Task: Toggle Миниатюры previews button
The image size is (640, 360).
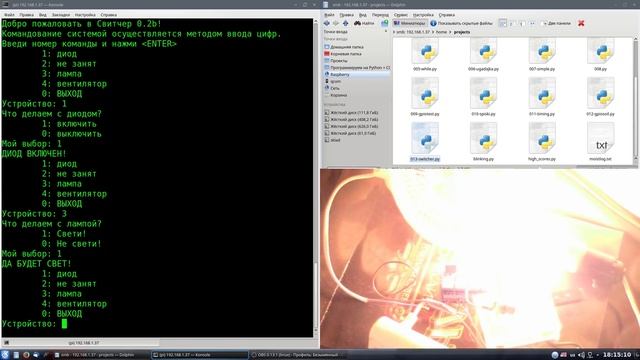Action: (x=409, y=23)
